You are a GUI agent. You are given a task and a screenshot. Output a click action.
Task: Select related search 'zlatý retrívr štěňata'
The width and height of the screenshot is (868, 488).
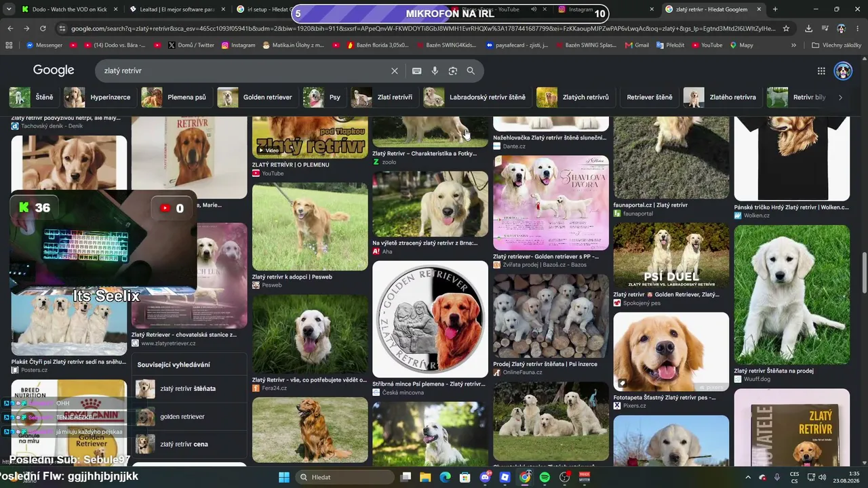tap(190, 388)
